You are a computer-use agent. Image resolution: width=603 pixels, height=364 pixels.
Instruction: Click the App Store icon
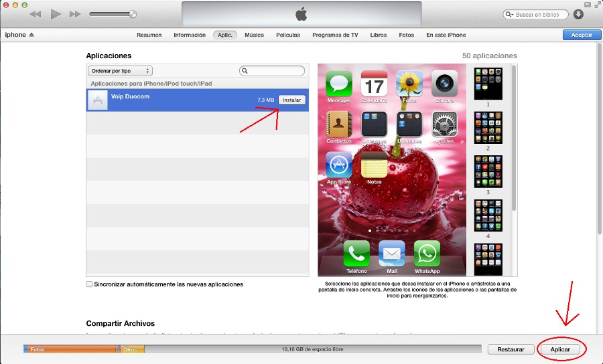[338, 164]
